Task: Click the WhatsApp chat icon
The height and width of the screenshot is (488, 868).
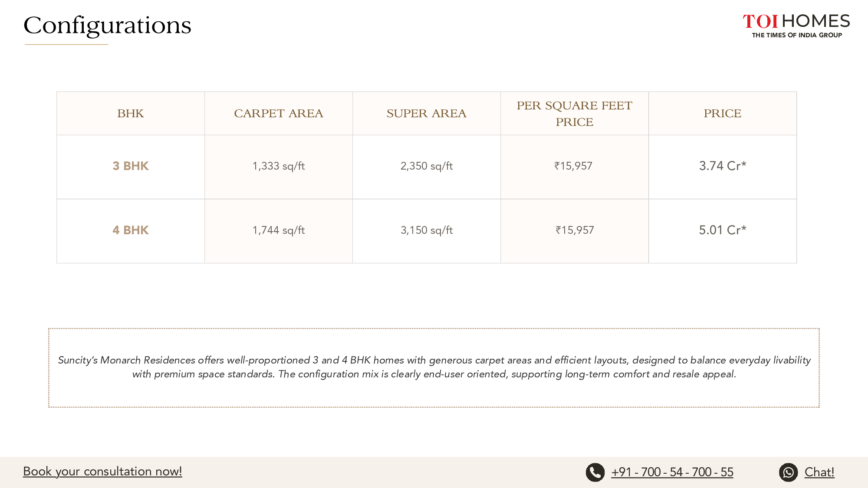Action: click(x=788, y=472)
